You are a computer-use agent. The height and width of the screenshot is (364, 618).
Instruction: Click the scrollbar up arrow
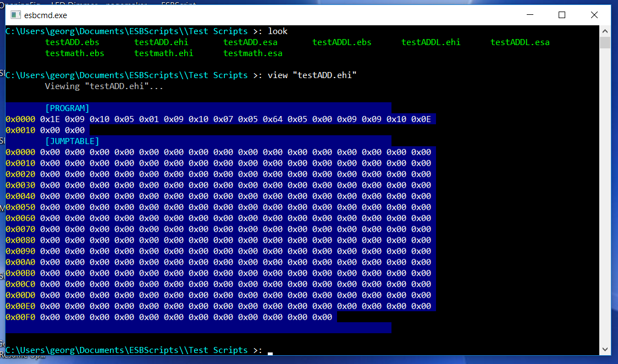point(605,30)
